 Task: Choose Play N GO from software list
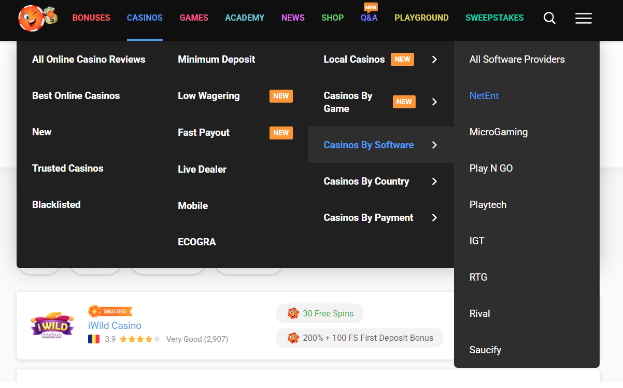491,168
